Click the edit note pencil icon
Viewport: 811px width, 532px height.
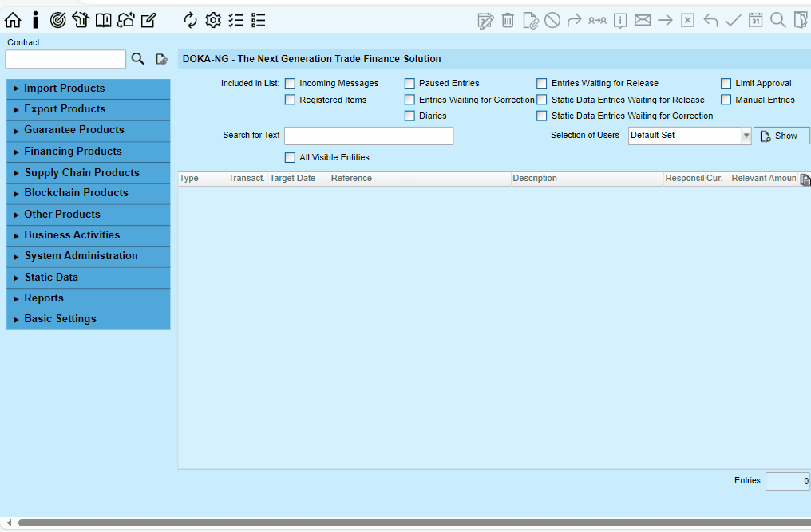[x=148, y=20]
